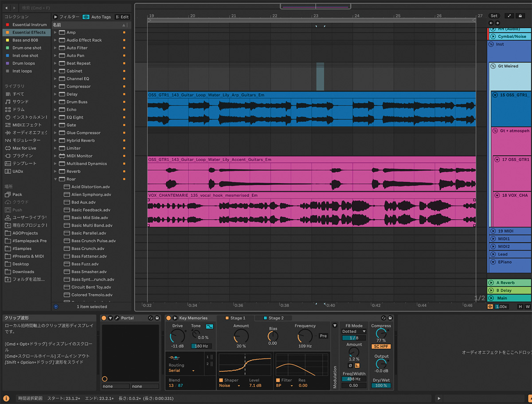Expand the Reverb device folder
This screenshot has width=532, height=404.
tap(55, 171)
